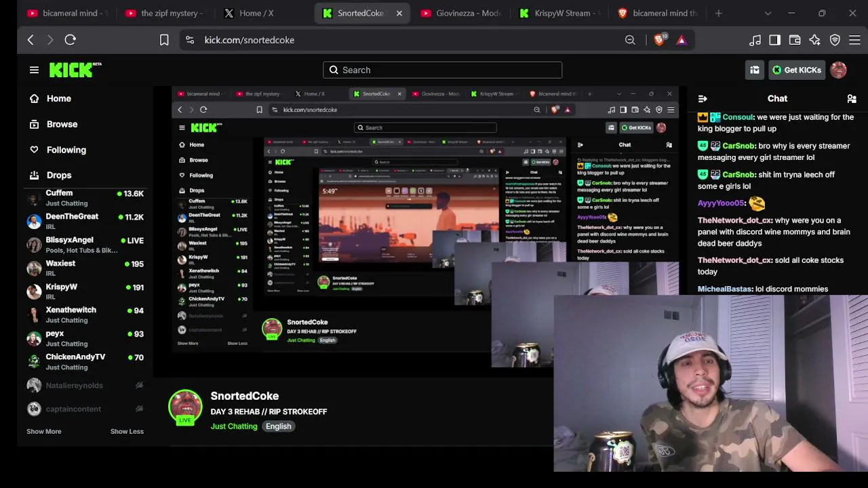Switch to first bicameral mind YouTube tab
868x488 pixels.
coord(65,13)
